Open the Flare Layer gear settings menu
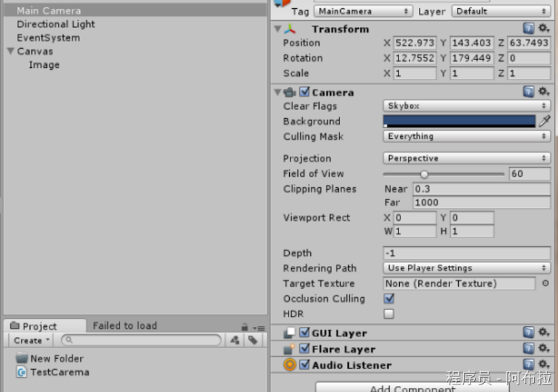The width and height of the screenshot is (558, 392). pos(543,349)
